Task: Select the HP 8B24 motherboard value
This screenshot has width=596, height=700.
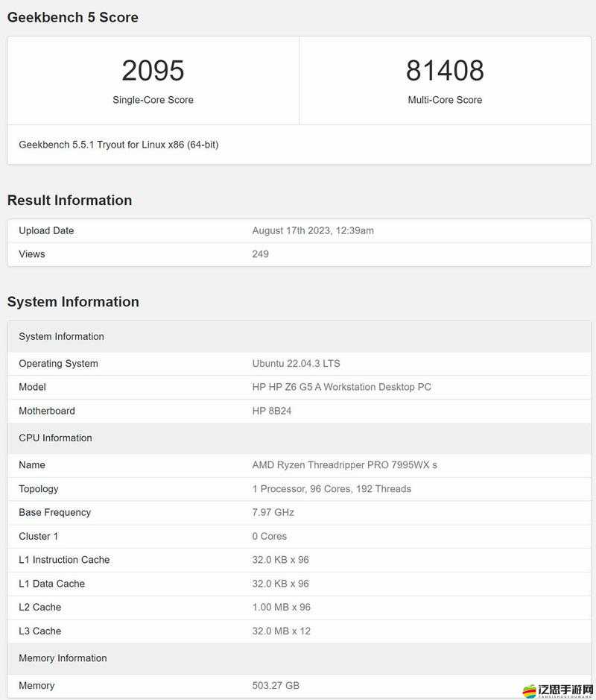Action: pyautogui.click(x=272, y=411)
